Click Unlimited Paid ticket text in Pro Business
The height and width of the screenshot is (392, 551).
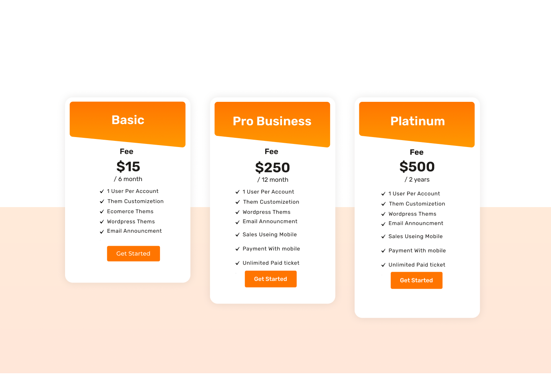coord(271,263)
